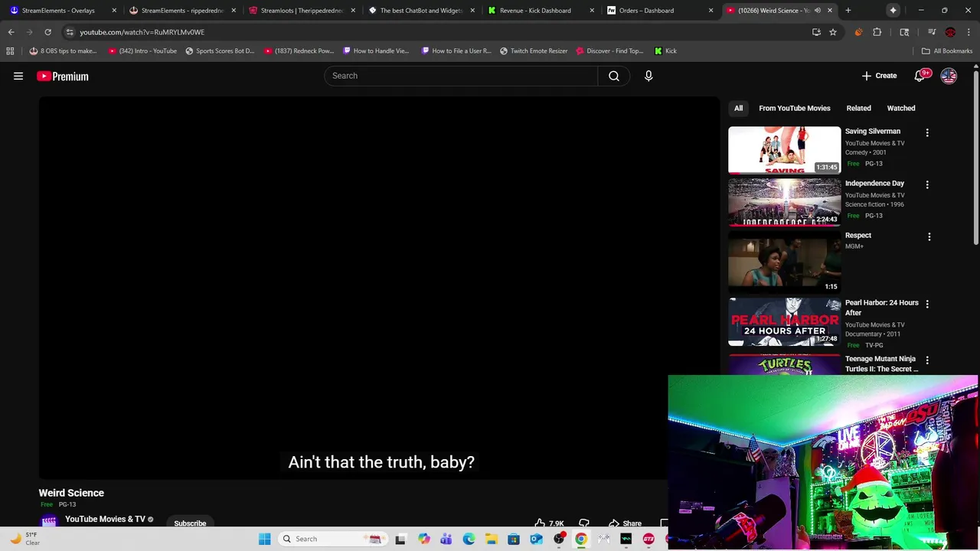Image resolution: width=980 pixels, height=551 pixels.
Task: Subscribe to YouTube Movies & TV
Action: click(x=190, y=523)
